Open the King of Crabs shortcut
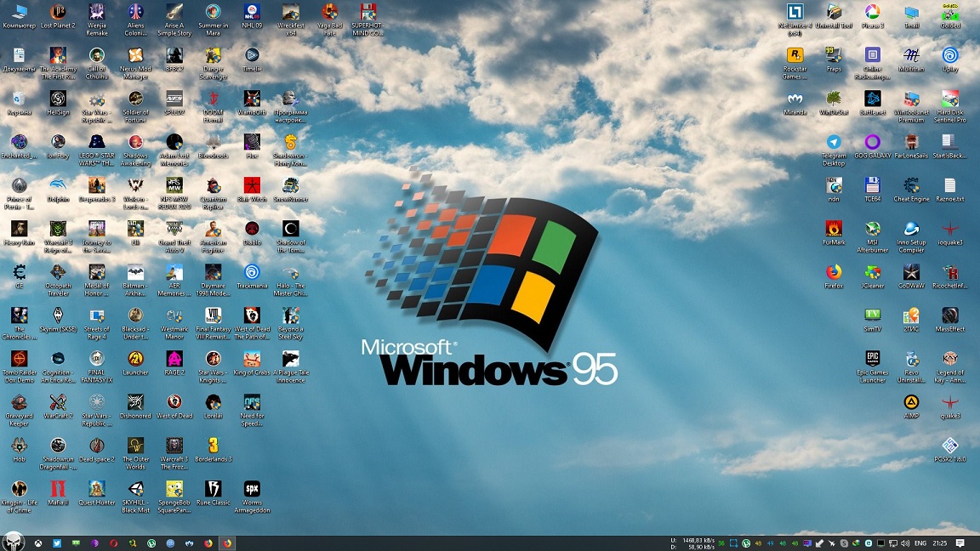Screen dimensions: 980x551 click(x=252, y=361)
